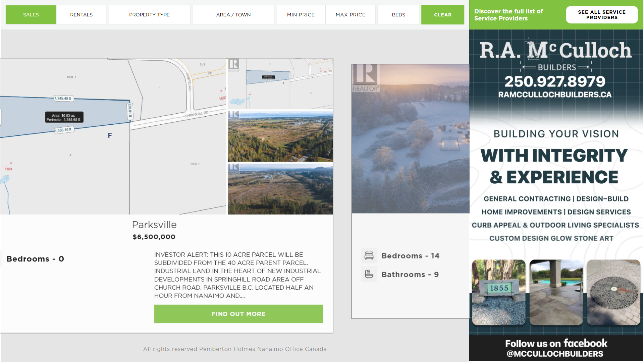
Task: Click the REALTOR logo on snowy aerial photo
Action: click(365, 78)
